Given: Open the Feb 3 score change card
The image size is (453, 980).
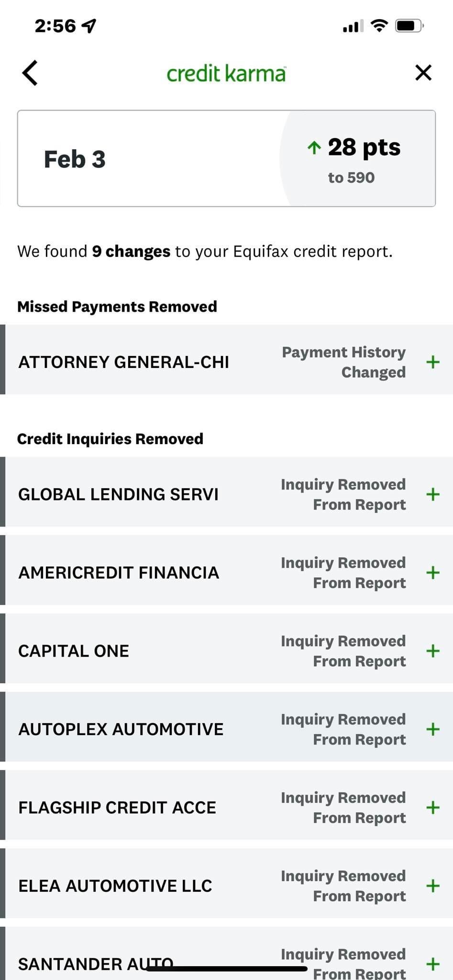Looking at the screenshot, I should 226,158.
